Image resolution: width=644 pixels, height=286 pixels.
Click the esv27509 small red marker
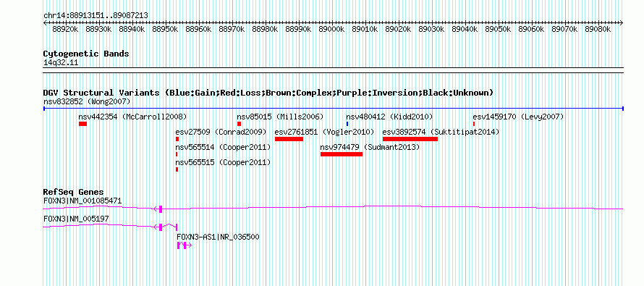pos(177,139)
